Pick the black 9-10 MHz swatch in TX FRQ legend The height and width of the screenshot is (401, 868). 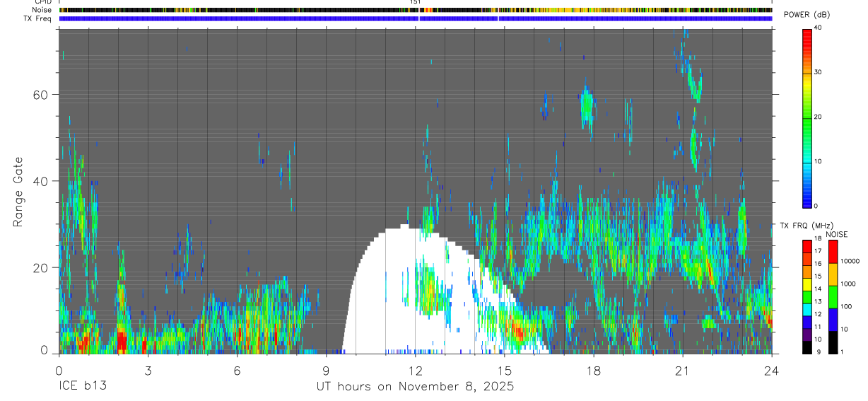807,347
